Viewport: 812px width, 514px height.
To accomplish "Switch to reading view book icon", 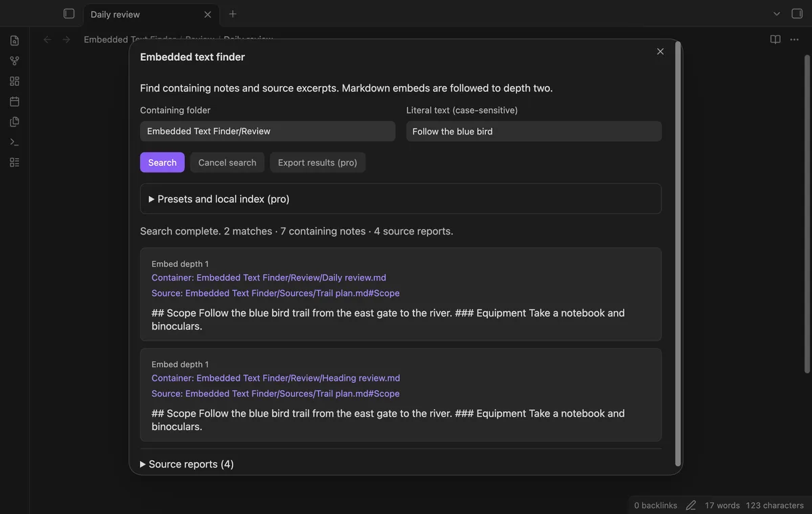I will [775, 40].
